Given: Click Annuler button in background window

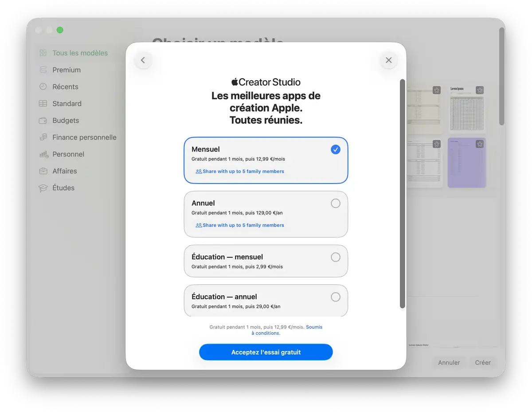Looking at the screenshot, I should point(449,363).
